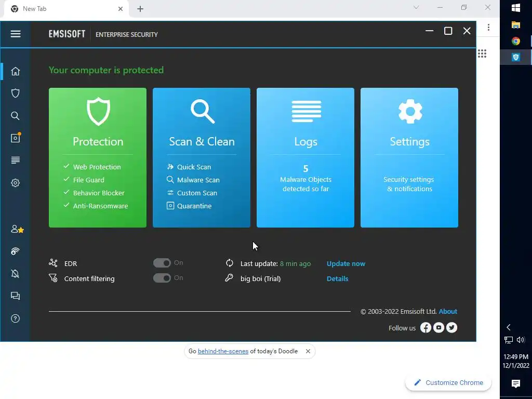Click the refresh icon beside Last update

click(x=229, y=263)
